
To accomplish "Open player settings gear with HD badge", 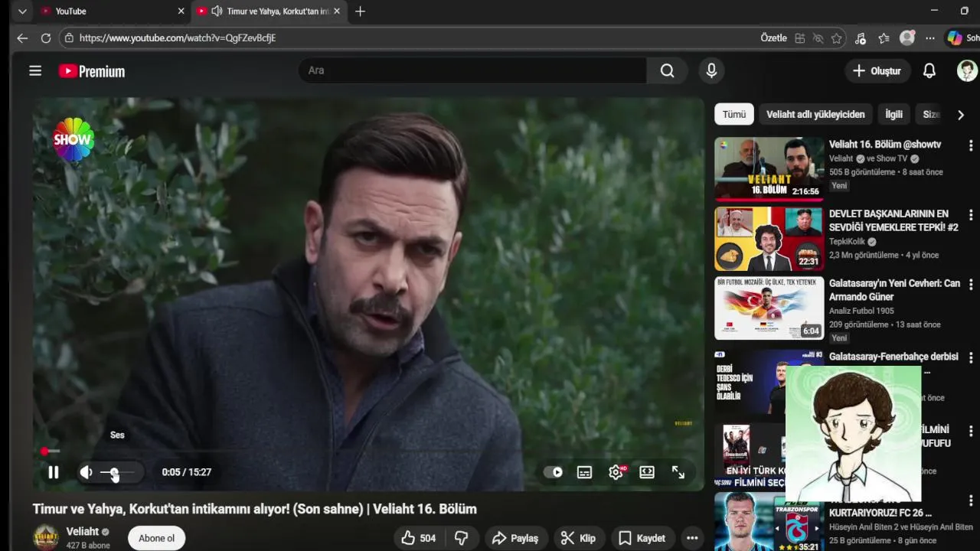I will pos(616,472).
